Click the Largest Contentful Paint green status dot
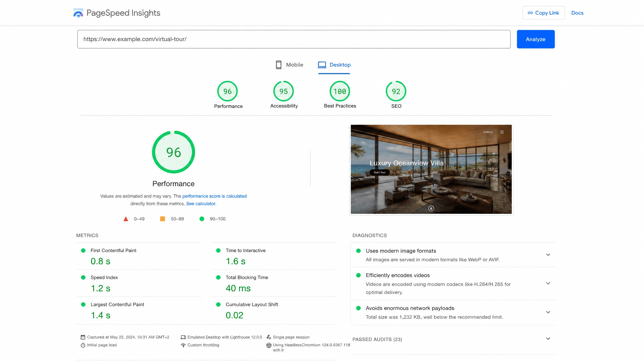Screen dimensions: 644x362 pos(83,304)
